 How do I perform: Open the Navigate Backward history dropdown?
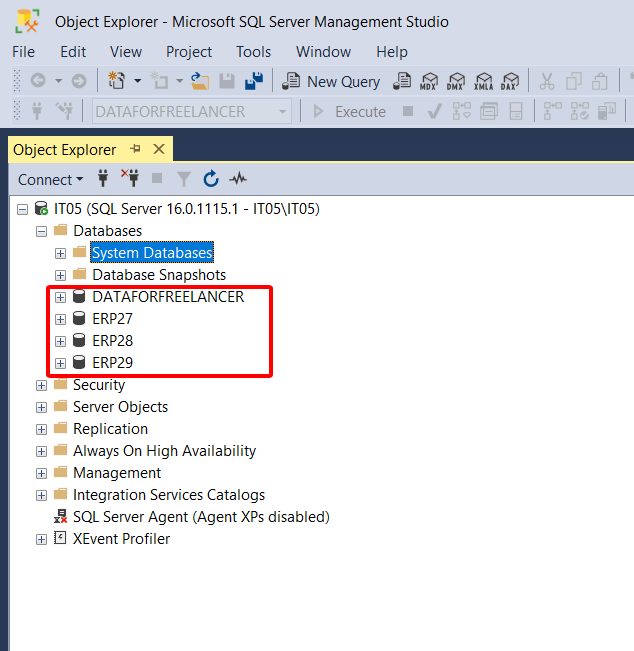(x=59, y=81)
